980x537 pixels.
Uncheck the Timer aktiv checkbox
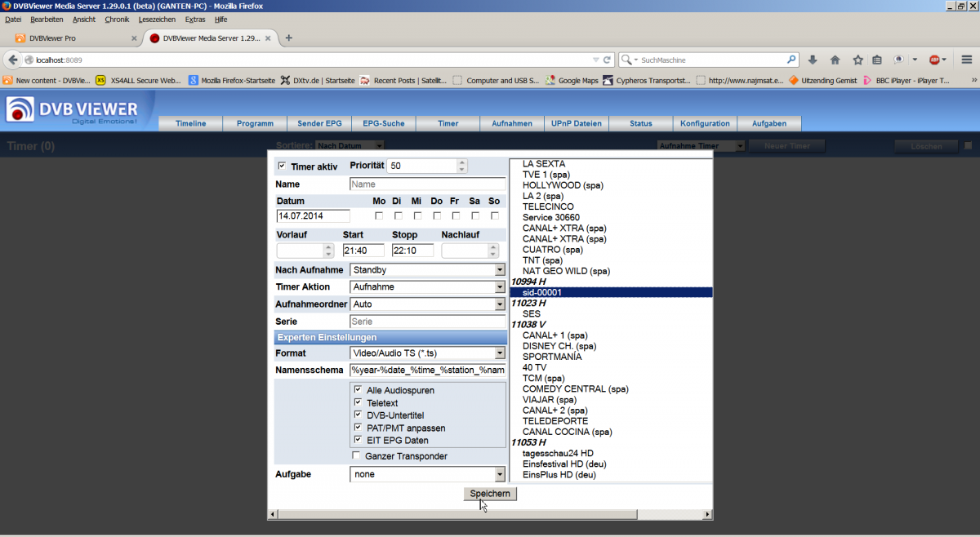coord(282,166)
